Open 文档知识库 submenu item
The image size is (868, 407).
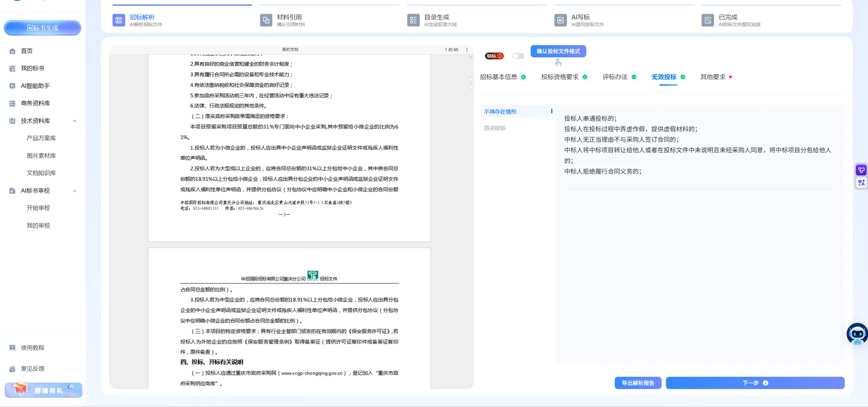click(41, 173)
